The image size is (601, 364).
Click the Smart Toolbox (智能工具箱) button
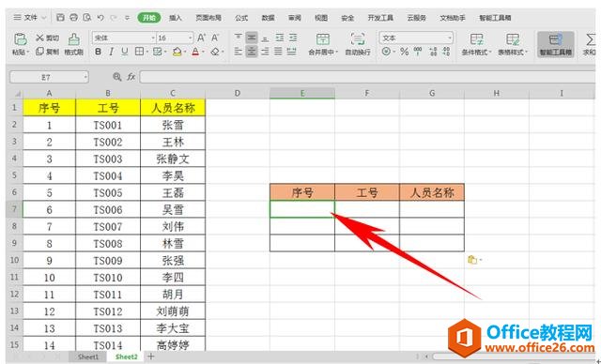555,44
